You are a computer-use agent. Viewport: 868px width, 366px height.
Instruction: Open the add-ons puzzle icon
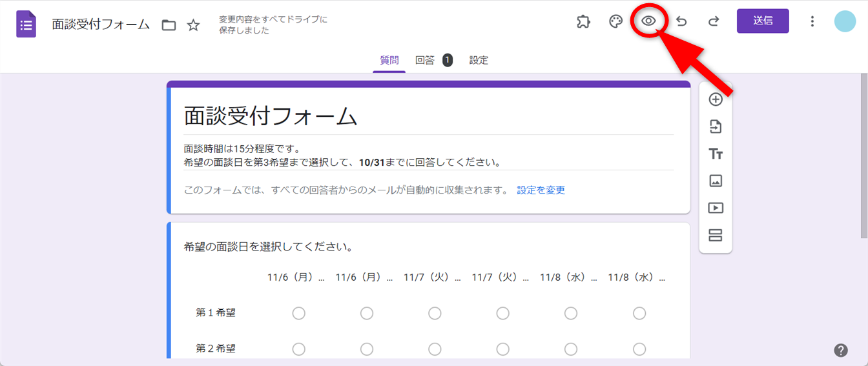pos(583,21)
